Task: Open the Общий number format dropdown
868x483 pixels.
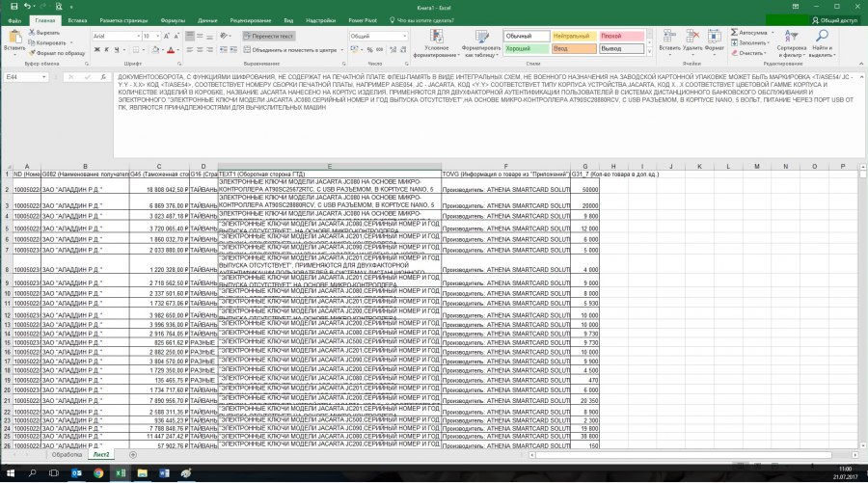Action: point(405,36)
